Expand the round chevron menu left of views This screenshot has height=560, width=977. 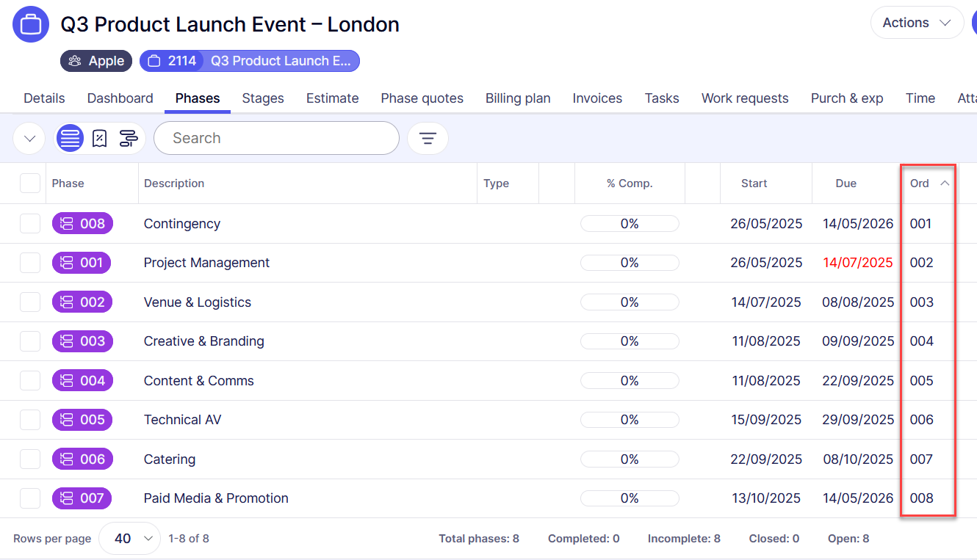click(29, 138)
